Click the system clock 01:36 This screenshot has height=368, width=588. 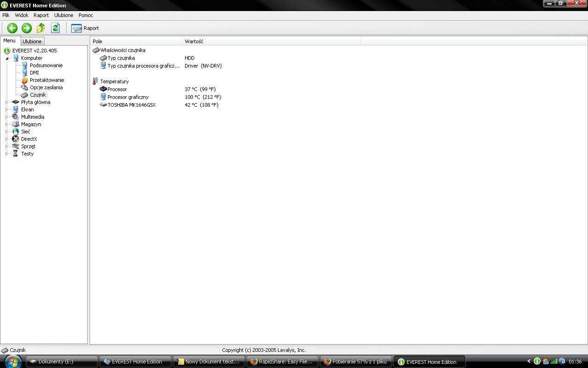[575, 362]
